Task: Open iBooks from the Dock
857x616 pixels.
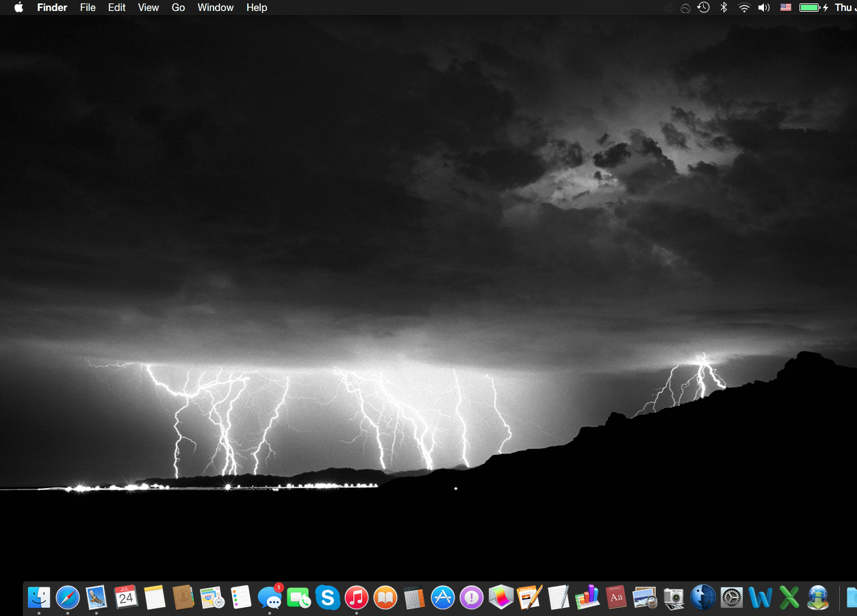Action: point(385,598)
